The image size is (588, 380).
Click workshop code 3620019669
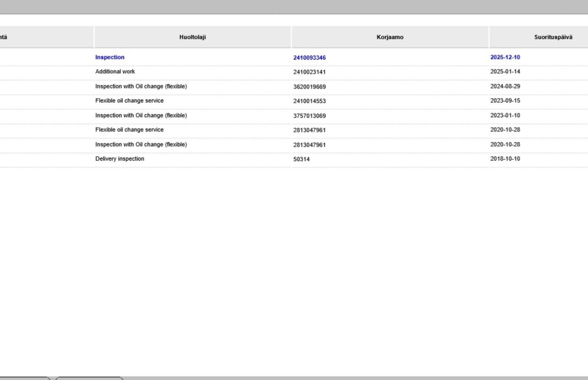click(309, 87)
